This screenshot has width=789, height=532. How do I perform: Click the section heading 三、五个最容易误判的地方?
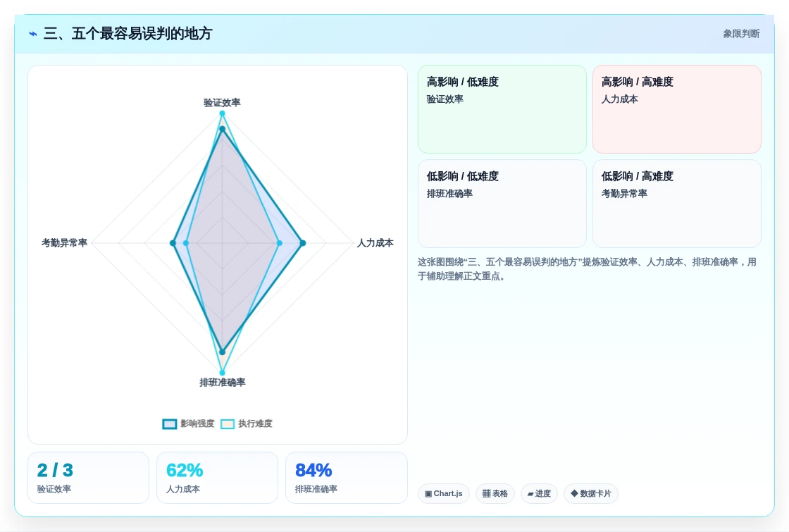(128, 34)
